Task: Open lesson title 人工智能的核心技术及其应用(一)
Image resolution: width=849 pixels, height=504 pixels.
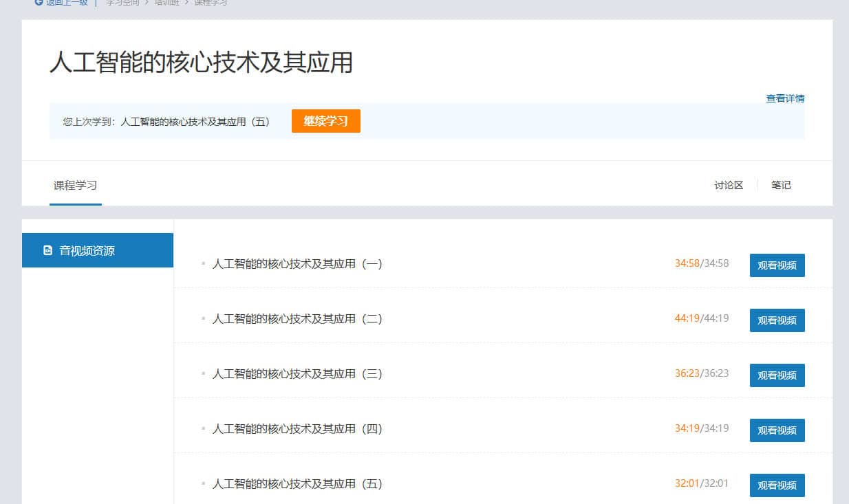Action: tap(297, 263)
